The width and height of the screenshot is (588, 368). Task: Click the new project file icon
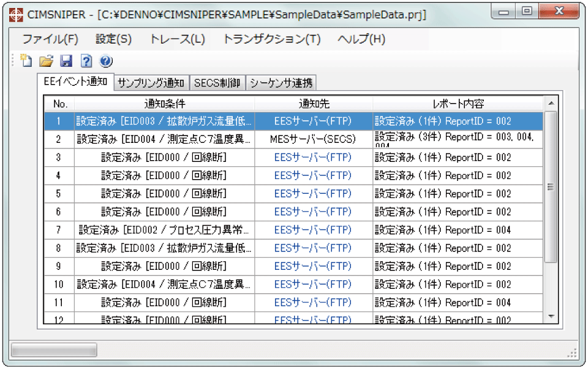(26, 61)
